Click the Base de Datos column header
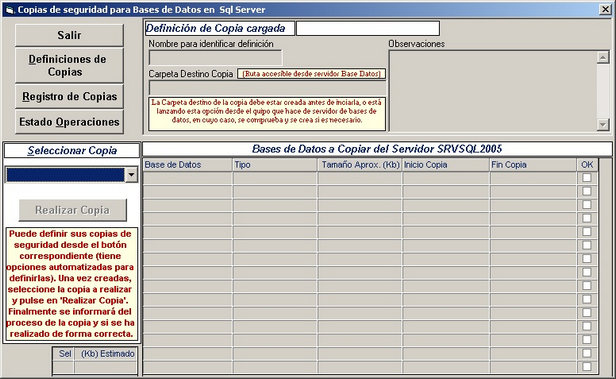This screenshot has height=379, width=616. coord(187,165)
